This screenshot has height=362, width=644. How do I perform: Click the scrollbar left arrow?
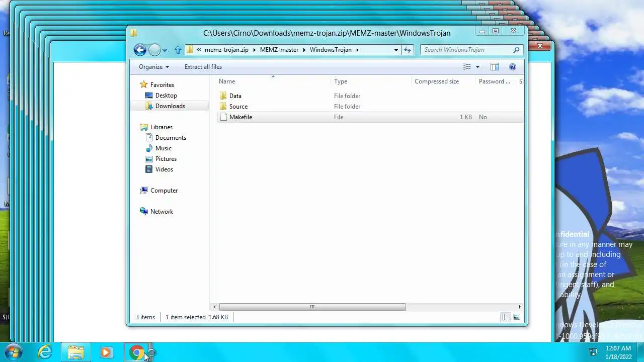215,307
